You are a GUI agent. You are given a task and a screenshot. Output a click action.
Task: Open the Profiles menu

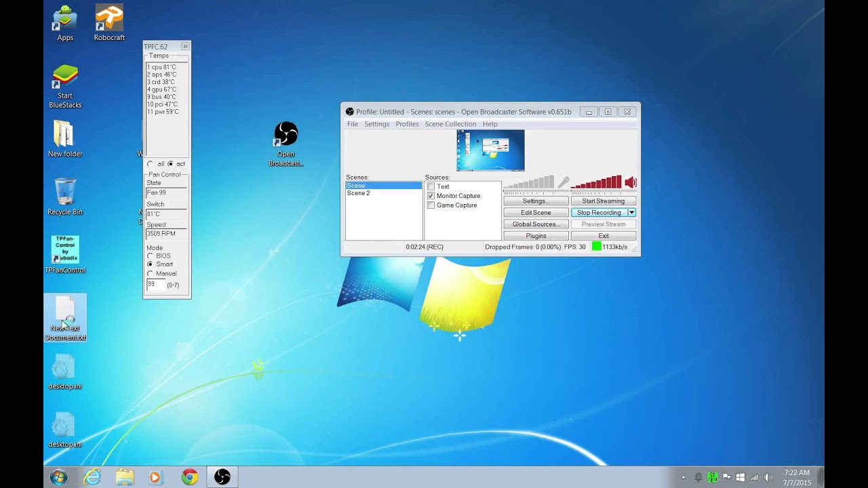(407, 124)
